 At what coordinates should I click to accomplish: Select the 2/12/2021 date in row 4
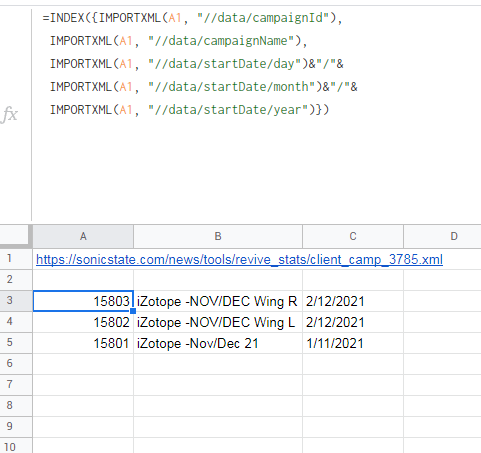coord(353,322)
